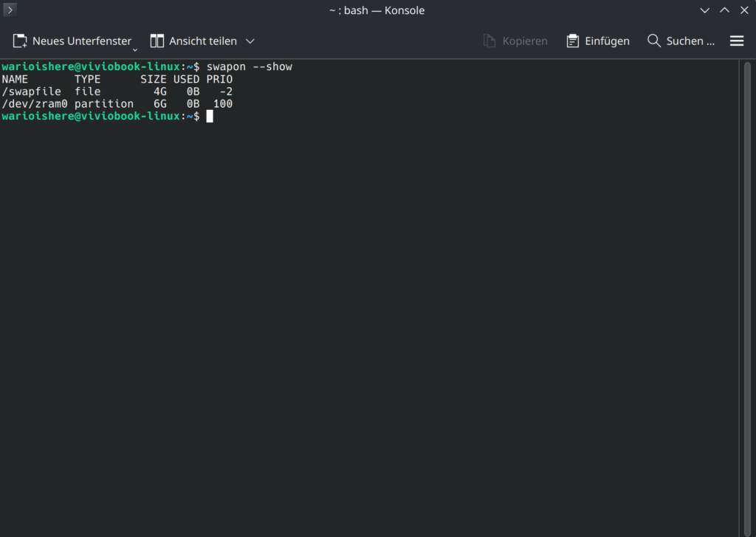Maximize the Konsole window
756x537 pixels.
pos(724,10)
